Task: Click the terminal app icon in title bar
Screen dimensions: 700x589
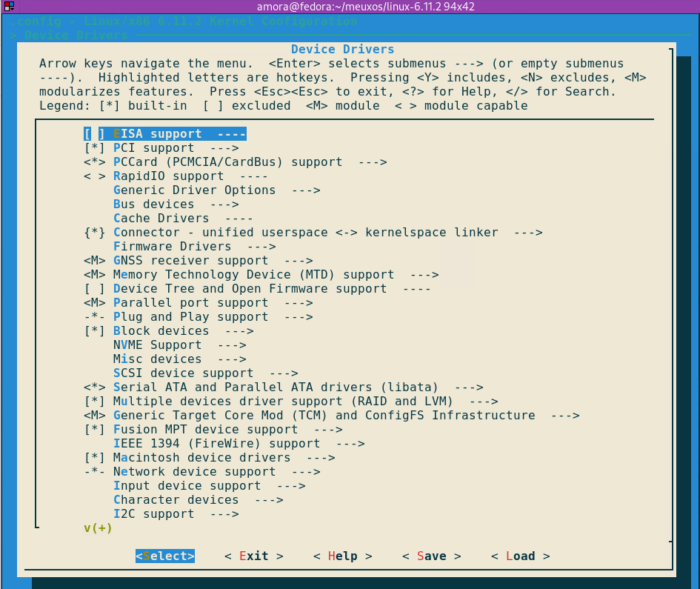Action: point(9,6)
